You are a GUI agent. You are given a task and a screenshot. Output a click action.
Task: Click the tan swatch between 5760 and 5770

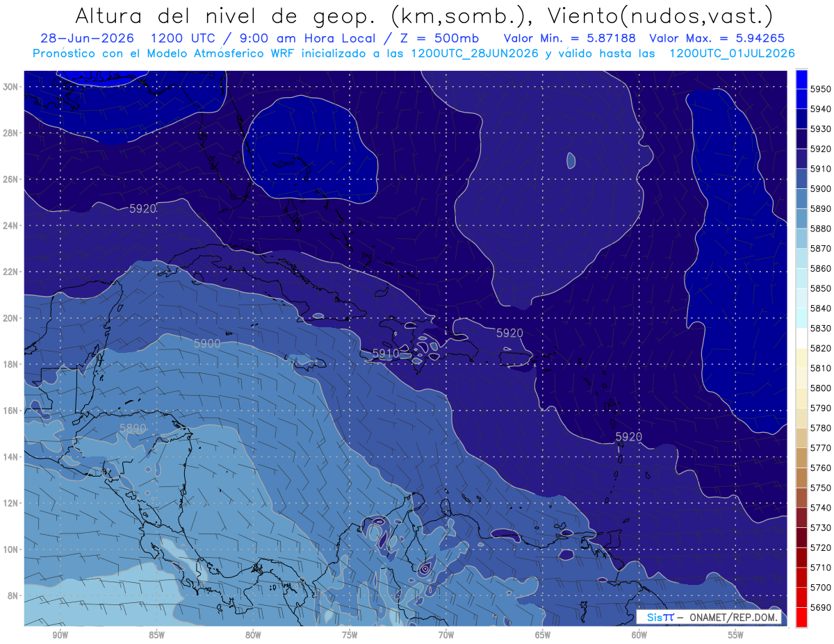point(801,458)
